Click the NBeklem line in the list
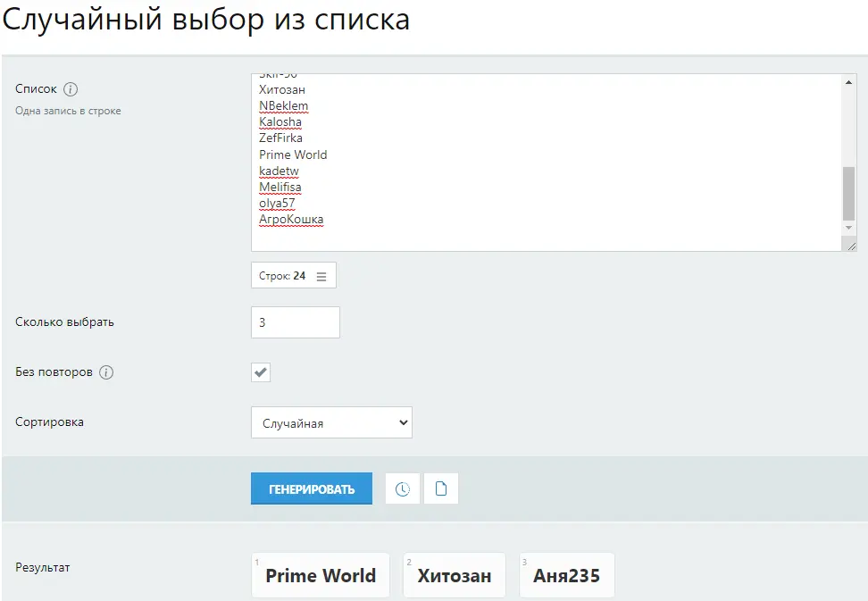 click(x=283, y=105)
